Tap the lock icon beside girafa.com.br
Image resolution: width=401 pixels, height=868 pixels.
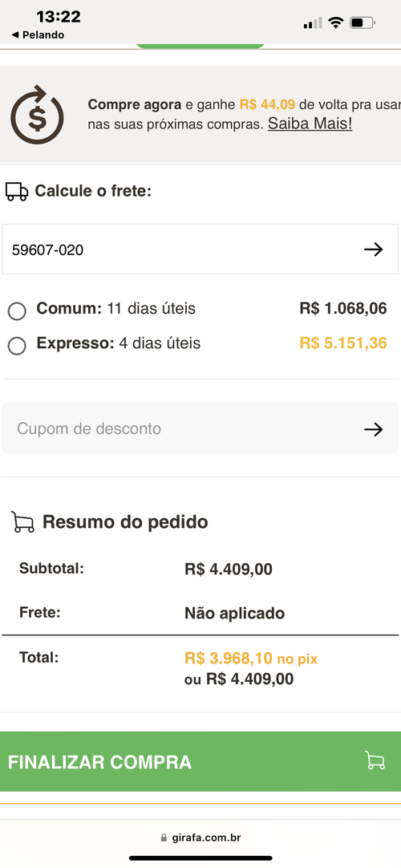[x=163, y=838]
